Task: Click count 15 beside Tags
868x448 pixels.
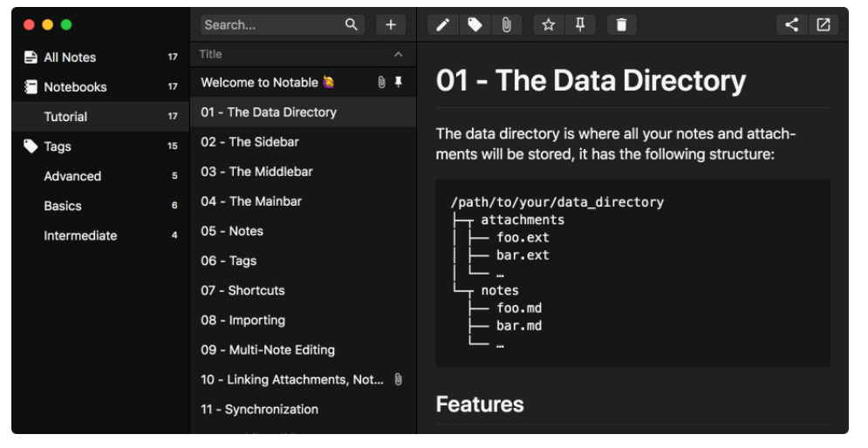Action: [x=173, y=146]
